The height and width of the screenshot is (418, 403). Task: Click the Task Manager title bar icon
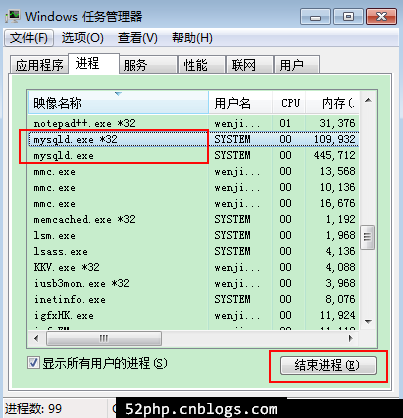(x=13, y=16)
